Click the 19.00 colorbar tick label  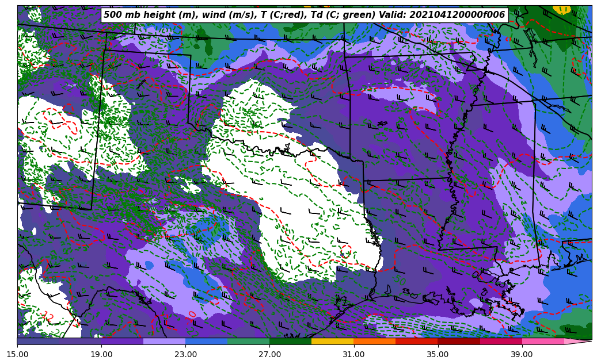click(x=101, y=354)
